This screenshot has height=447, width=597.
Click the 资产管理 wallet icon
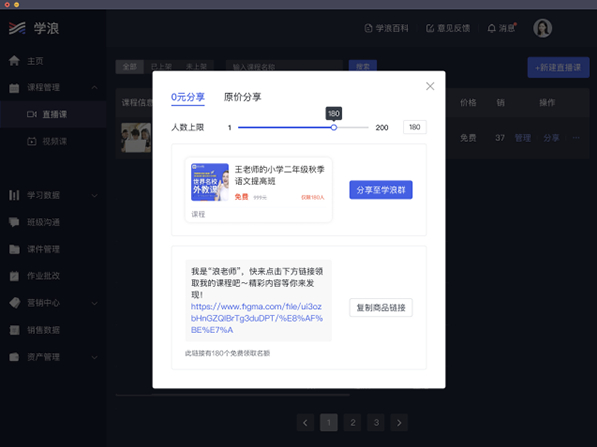pyautogui.click(x=14, y=357)
